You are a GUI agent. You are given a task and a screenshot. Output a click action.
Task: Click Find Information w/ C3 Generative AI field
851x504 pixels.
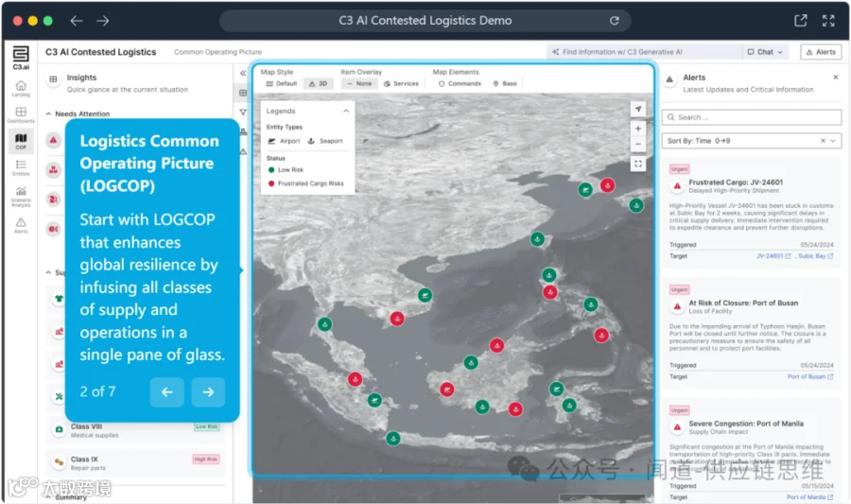tap(644, 52)
